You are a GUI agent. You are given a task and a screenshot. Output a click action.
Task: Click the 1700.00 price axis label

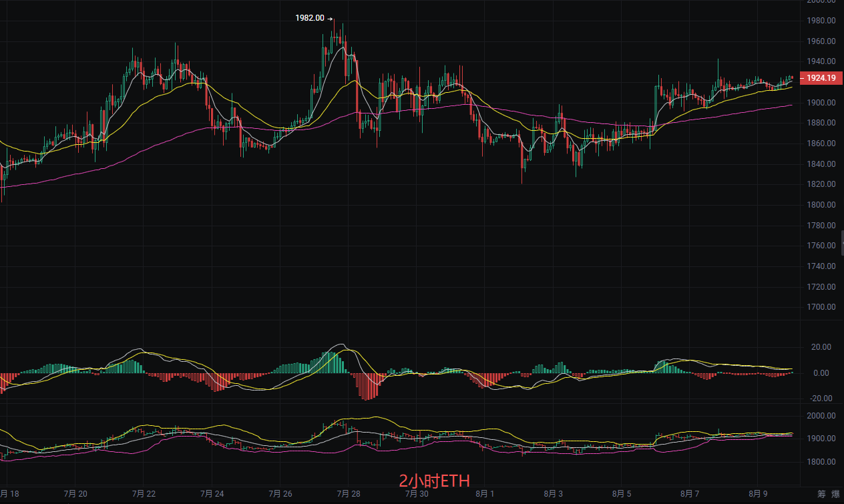point(821,307)
